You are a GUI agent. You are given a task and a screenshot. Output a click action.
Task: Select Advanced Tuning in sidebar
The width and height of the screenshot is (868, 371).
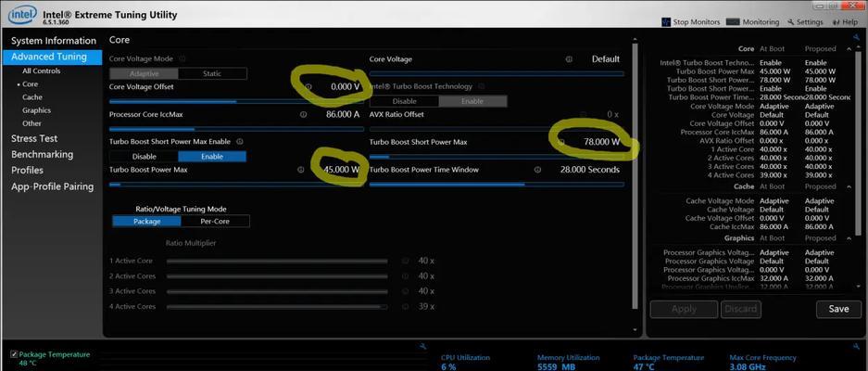coord(53,57)
